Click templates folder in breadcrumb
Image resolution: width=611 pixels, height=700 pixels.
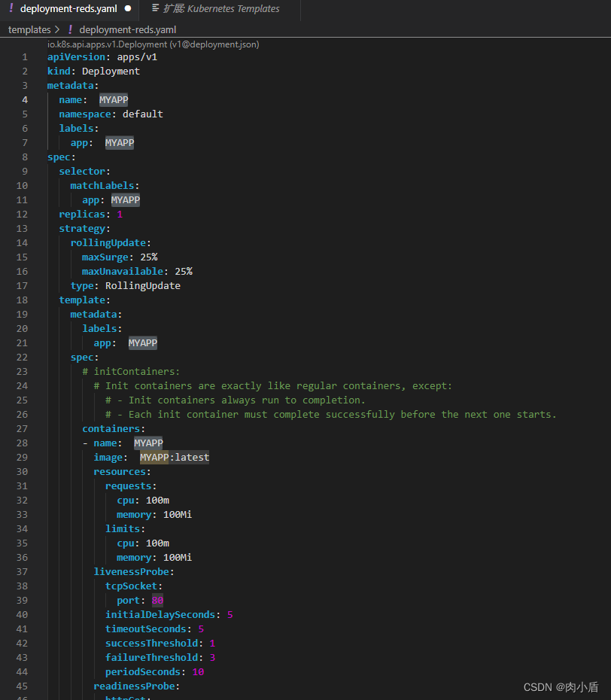pos(29,29)
